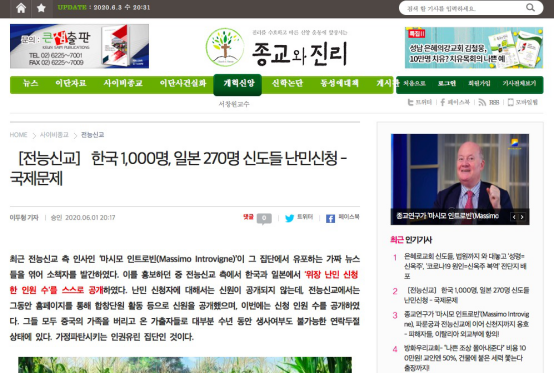554x373 pixels.
Task: Click the mobile web phone icon
Action: point(510,102)
